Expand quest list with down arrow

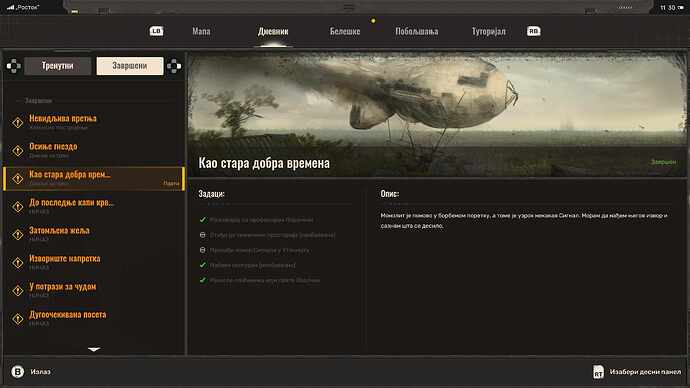coord(94,350)
